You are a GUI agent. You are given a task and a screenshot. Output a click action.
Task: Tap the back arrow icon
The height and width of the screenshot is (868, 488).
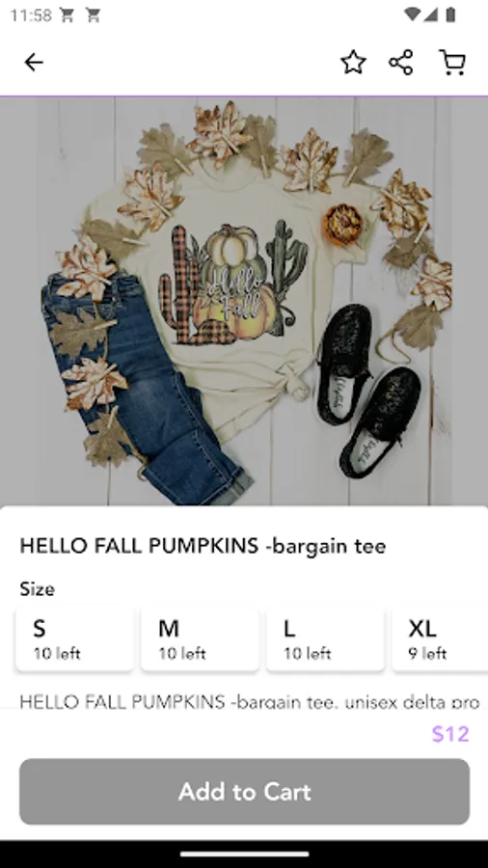[34, 62]
